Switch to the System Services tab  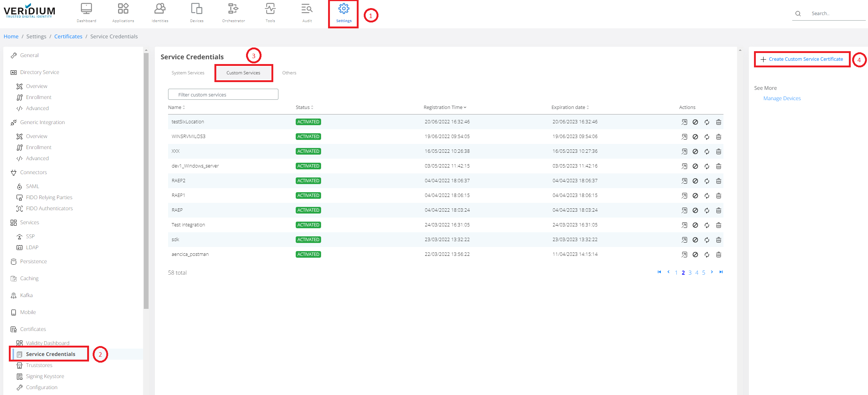[x=188, y=73]
